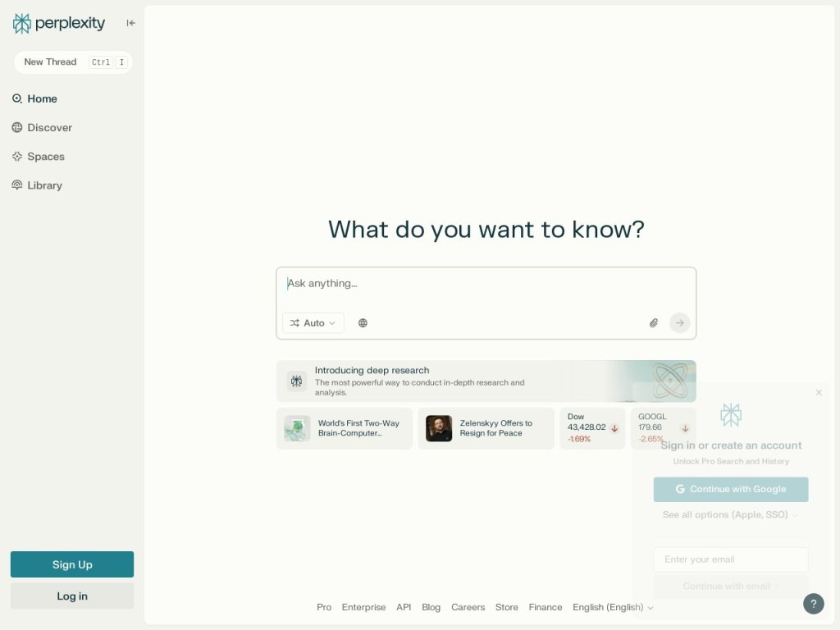Viewport: 840px width, 630px height.
Task: Submit the query with the arrow button
Action: (x=680, y=323)
